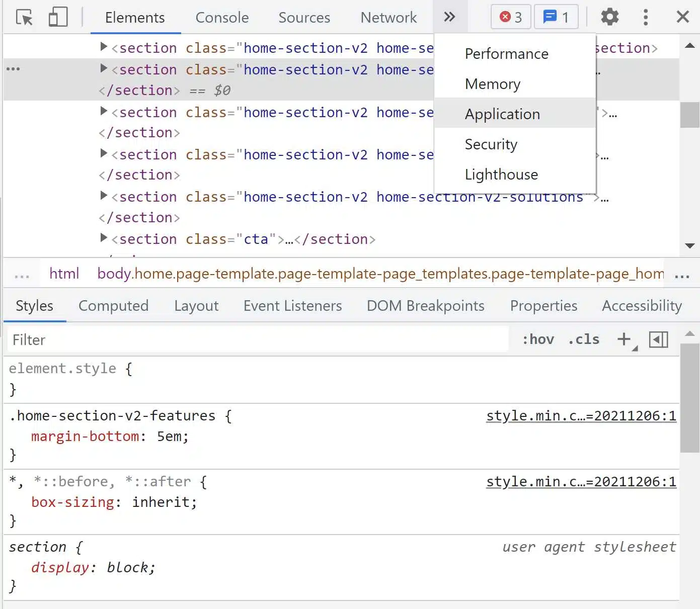Open the DevTools settings gear
Viewport: 700px width, 609px height.
[x=609, y=17]
